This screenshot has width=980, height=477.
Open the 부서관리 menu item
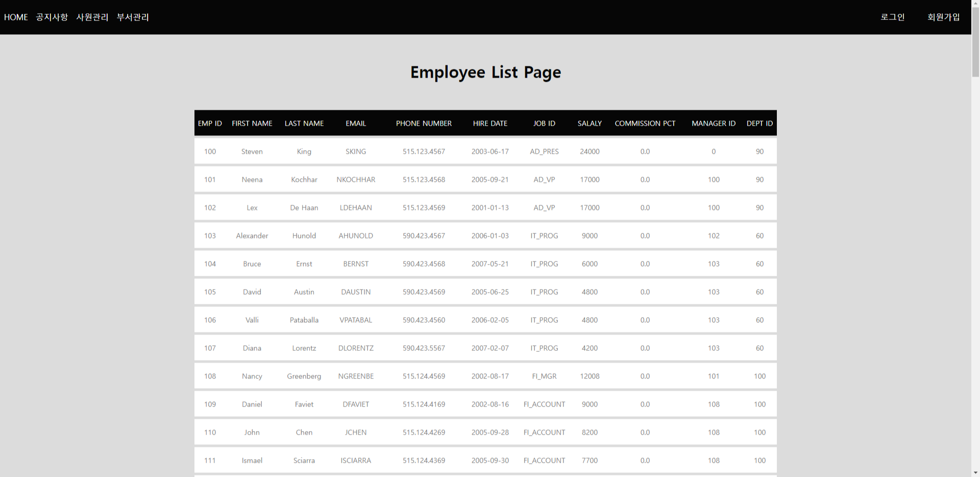point(133,17)
